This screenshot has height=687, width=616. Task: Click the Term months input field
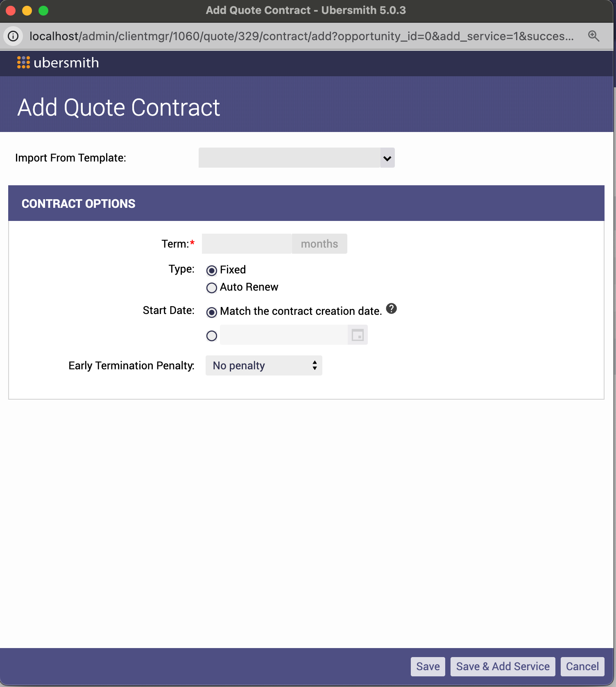click(247, 244)
